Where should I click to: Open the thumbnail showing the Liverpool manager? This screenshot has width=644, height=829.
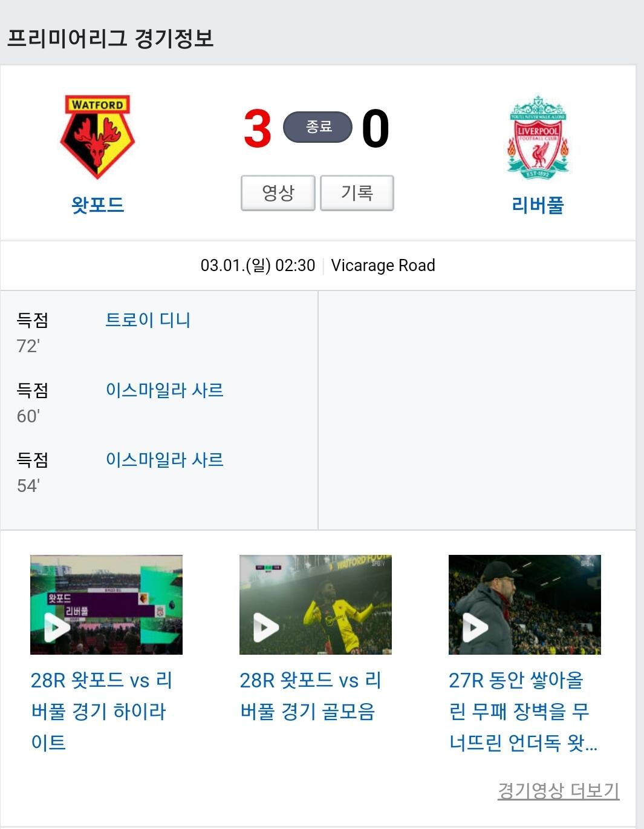[525, 605]
